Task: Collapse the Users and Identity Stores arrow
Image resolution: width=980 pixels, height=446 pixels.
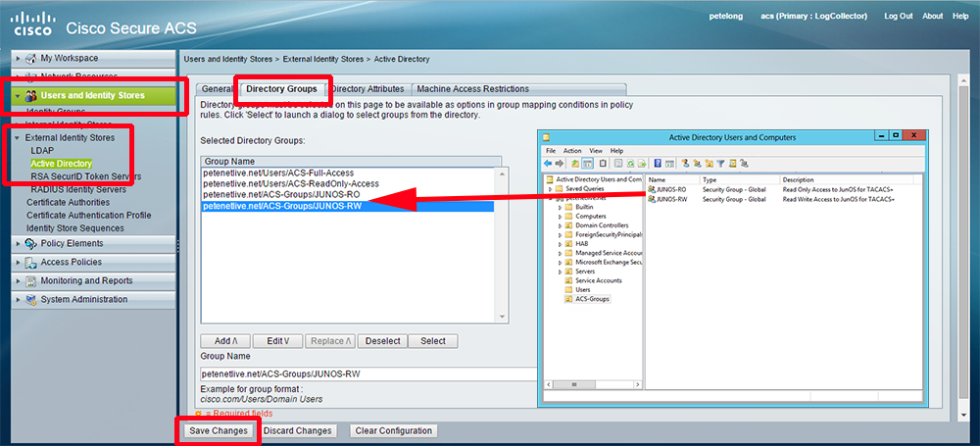Action: pyautogui.click(x=19, y=96)
